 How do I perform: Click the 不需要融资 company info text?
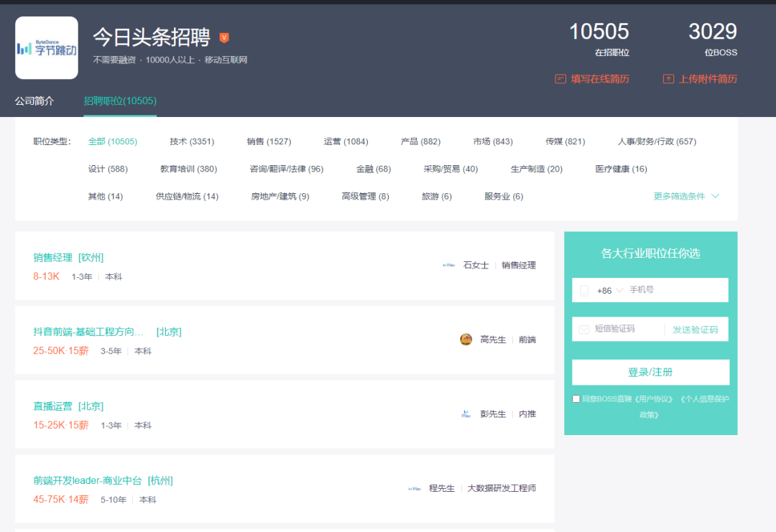[x=114, y=60]
